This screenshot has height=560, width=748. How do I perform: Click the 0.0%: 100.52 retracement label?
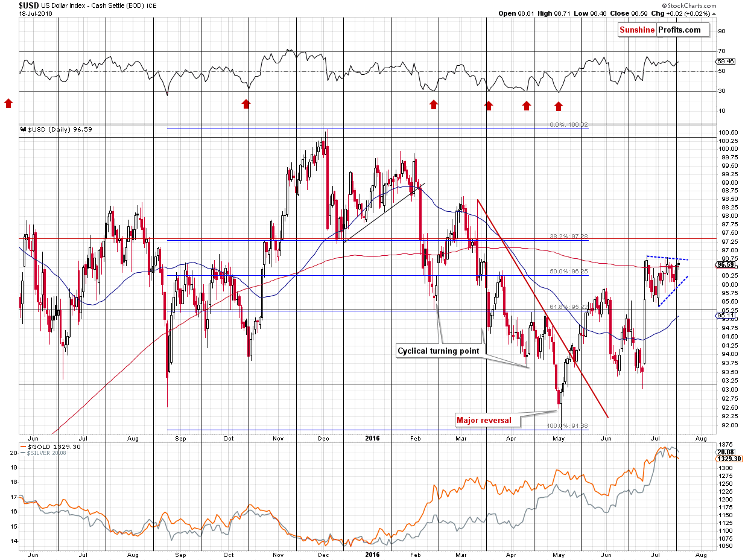569,124
